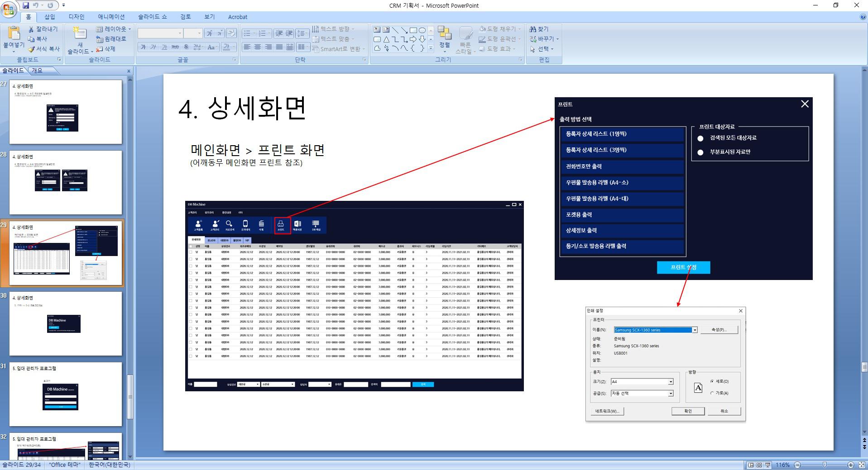Switch to the Outline (개요) pane tab
868x470 pixels.
(x=37, y=71)
